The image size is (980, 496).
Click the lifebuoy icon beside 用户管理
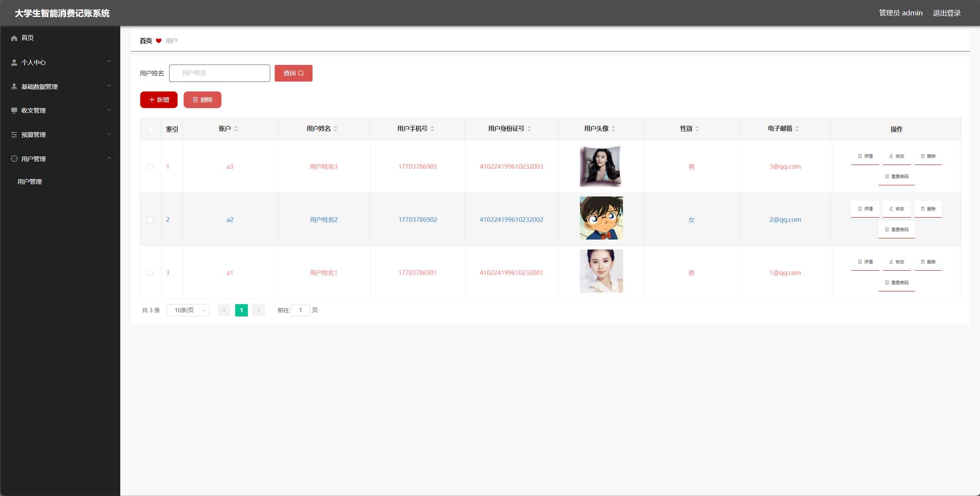14,159
